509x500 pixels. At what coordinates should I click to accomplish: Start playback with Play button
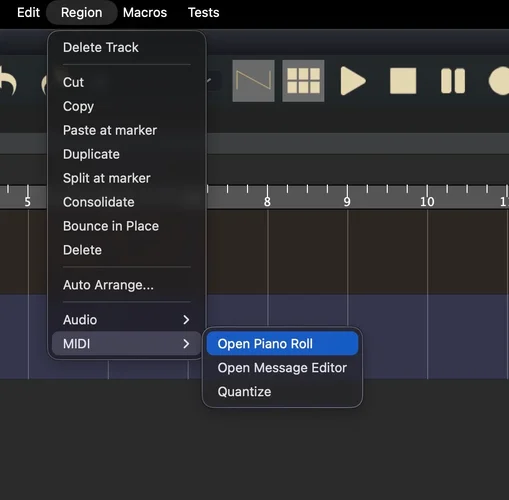353,81
